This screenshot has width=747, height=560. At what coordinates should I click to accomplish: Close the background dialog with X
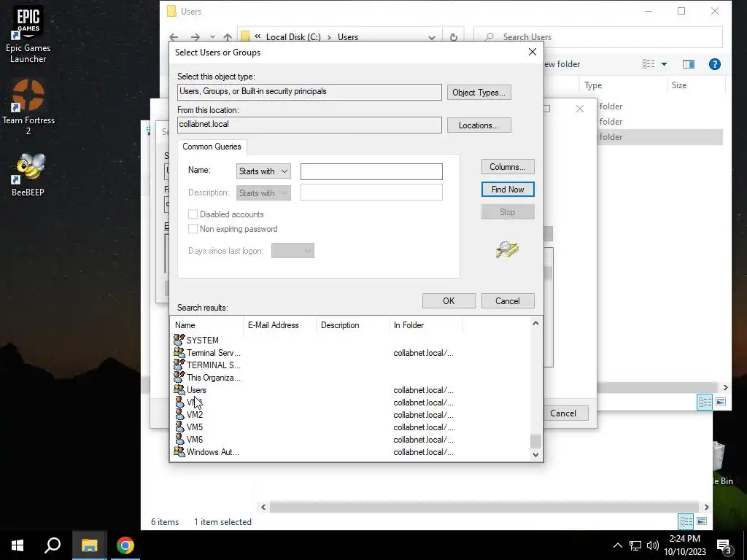tap(579, 109)
